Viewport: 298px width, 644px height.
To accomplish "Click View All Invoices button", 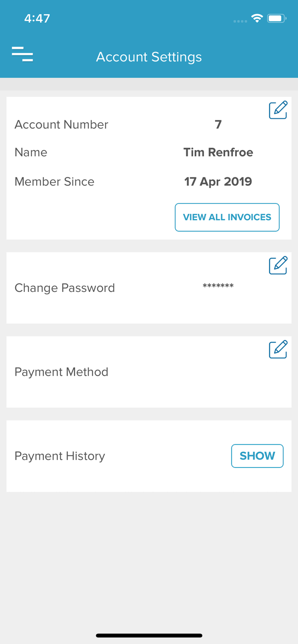I will pyautogui.click(x=227, y=217).
